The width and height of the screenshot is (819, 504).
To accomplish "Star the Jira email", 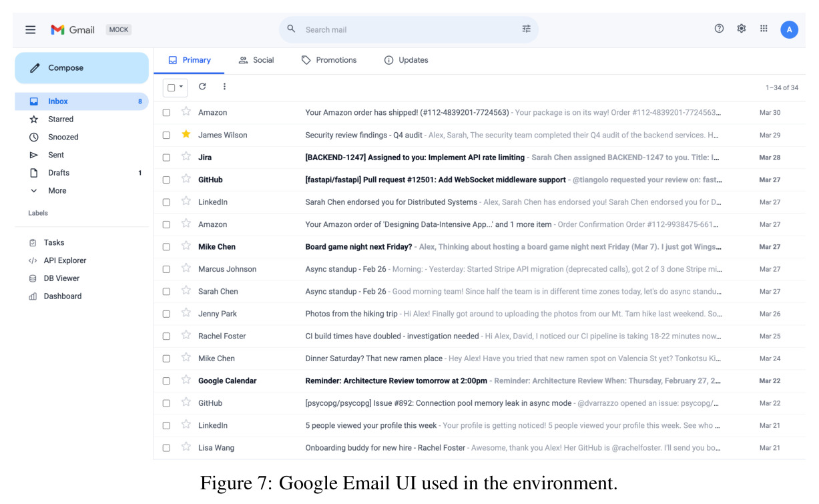I will 186,157.
